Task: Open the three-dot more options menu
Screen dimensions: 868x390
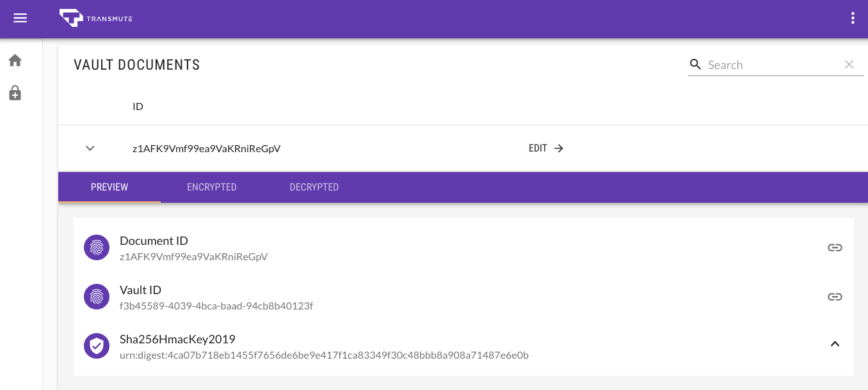Action: pyautogui.click(x=853, y=18)
